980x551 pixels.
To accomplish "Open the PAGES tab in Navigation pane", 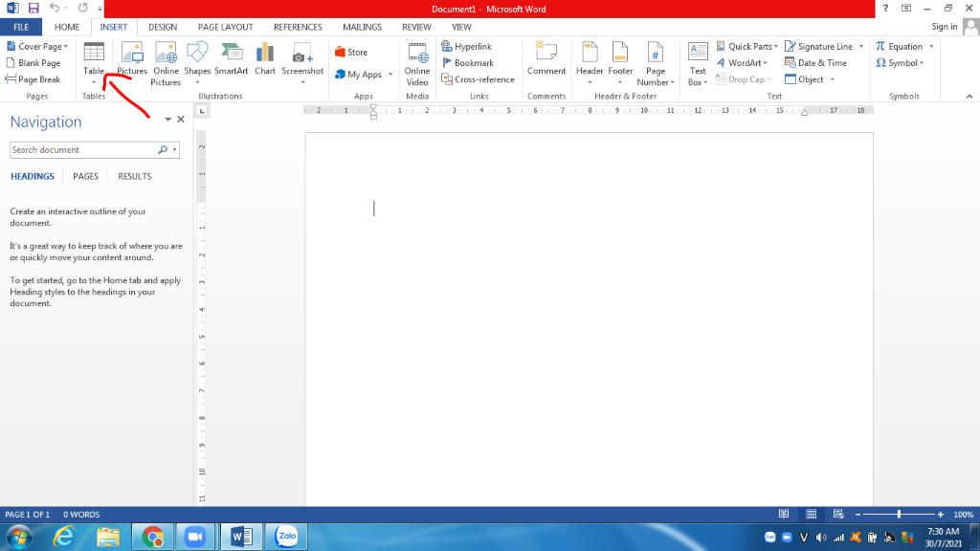I will pos(85,176).
